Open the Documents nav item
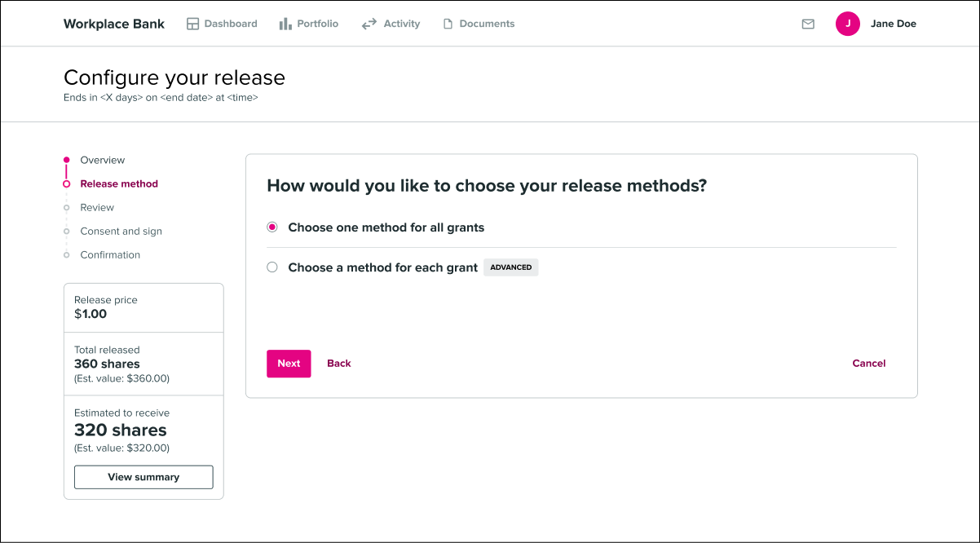 tap(479, 24)
